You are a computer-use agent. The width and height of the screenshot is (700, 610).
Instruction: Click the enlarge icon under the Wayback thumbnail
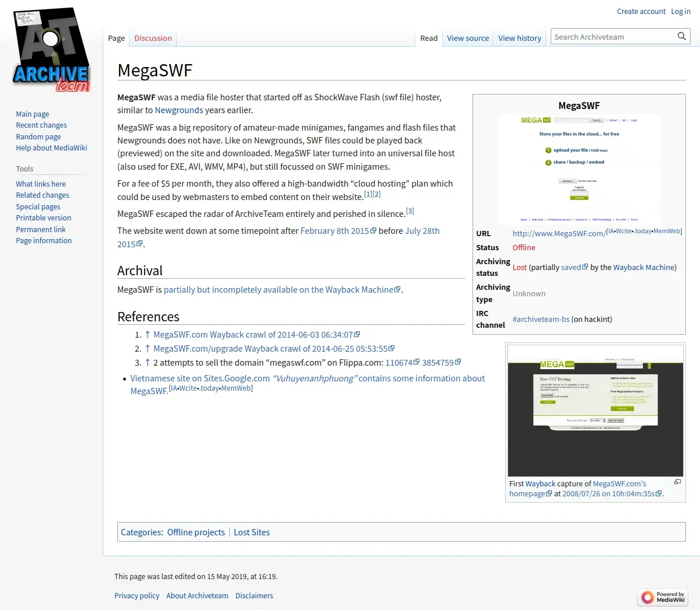tap(677, 482)
